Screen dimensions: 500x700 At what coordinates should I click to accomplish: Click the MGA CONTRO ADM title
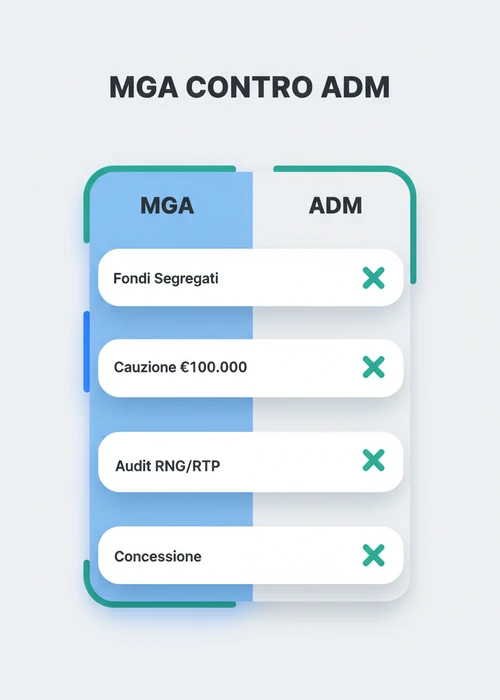click(250, 87)
